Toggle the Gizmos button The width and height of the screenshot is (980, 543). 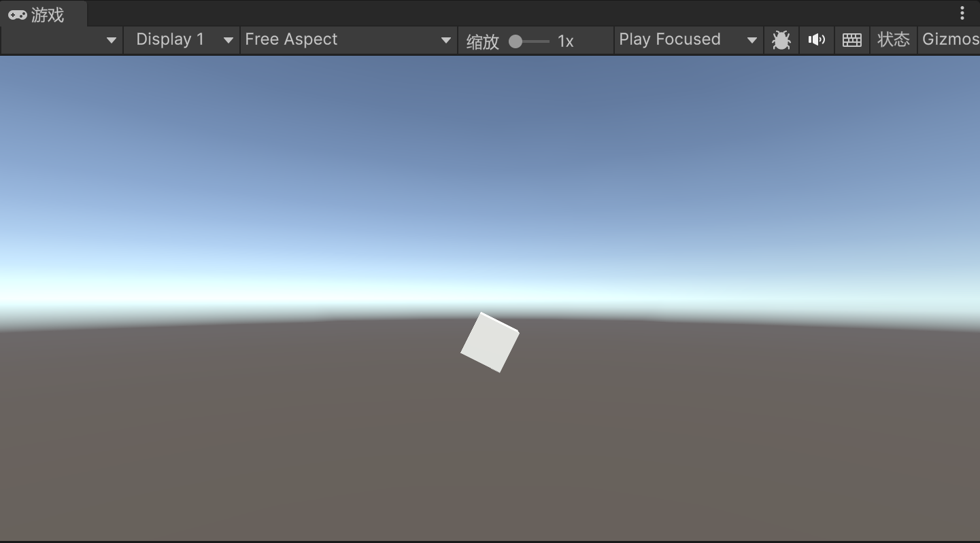click(x=950, y=40)
